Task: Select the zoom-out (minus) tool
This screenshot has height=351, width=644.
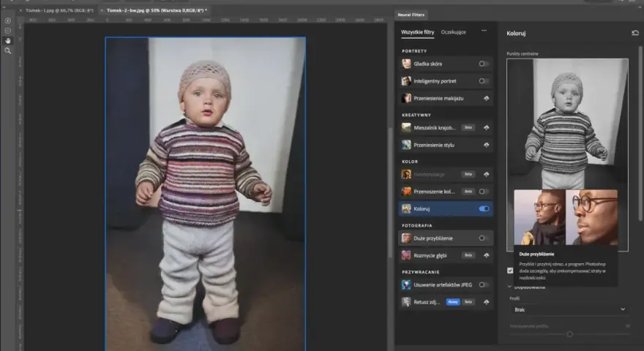Action: click(x=7, y=31)
